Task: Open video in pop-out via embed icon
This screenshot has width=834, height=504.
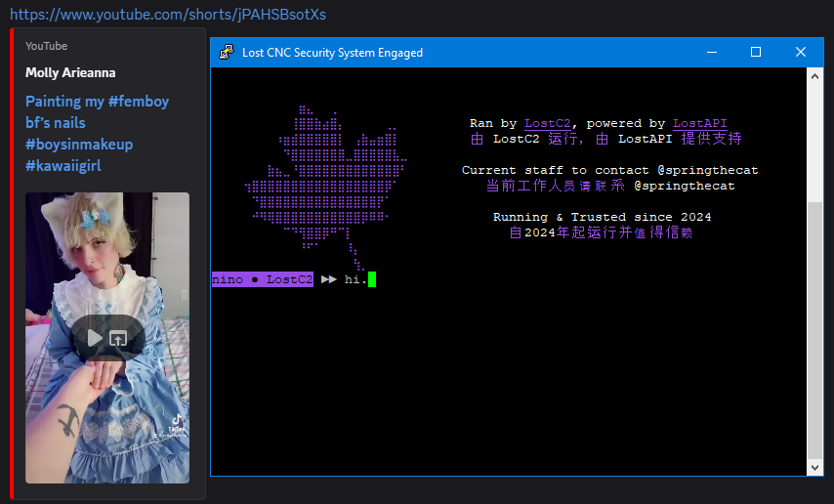Action: (118, 339)
